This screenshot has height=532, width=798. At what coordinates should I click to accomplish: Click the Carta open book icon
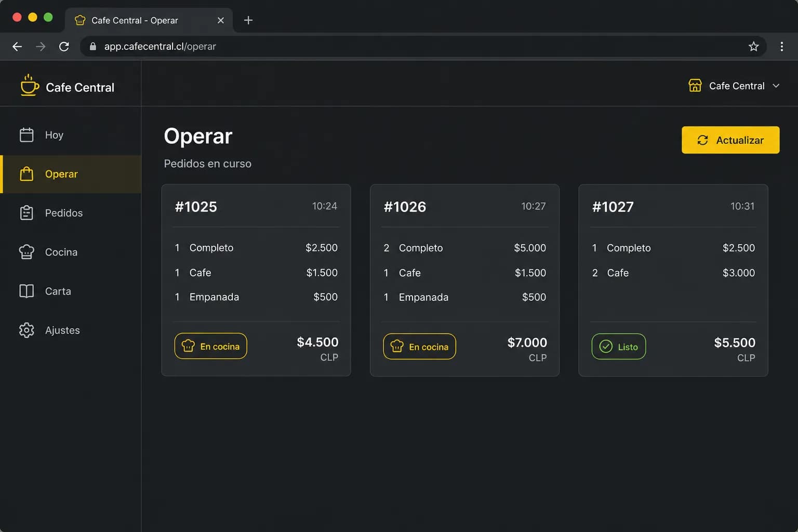coord(26,291)
